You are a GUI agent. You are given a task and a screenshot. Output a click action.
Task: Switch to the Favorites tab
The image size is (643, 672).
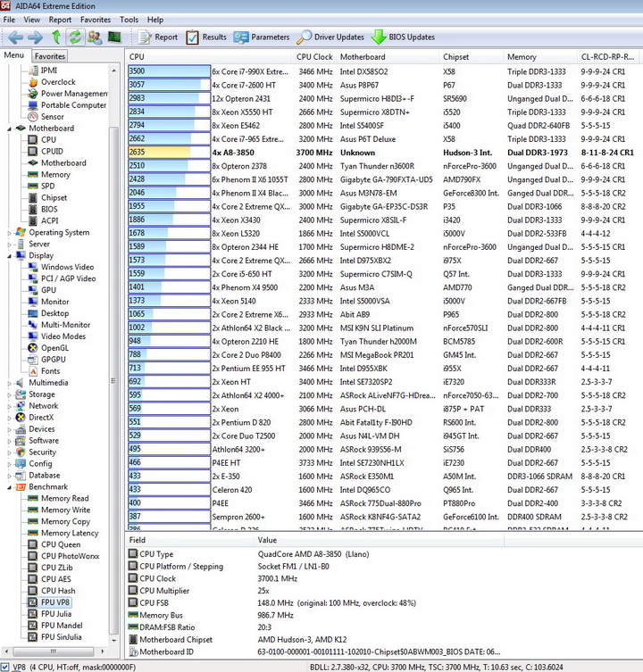[50, 56]
